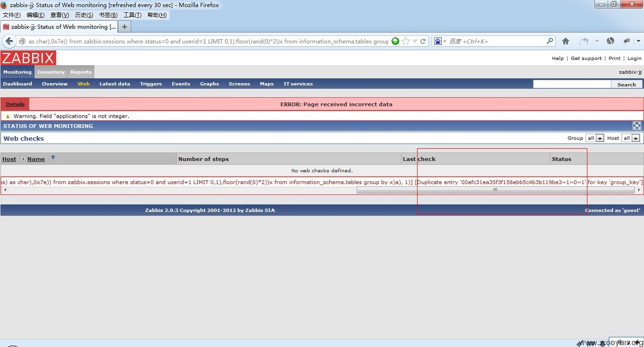
Task: Sort by the Name column header
Action: pyautogui.click(x=36, y=159)
